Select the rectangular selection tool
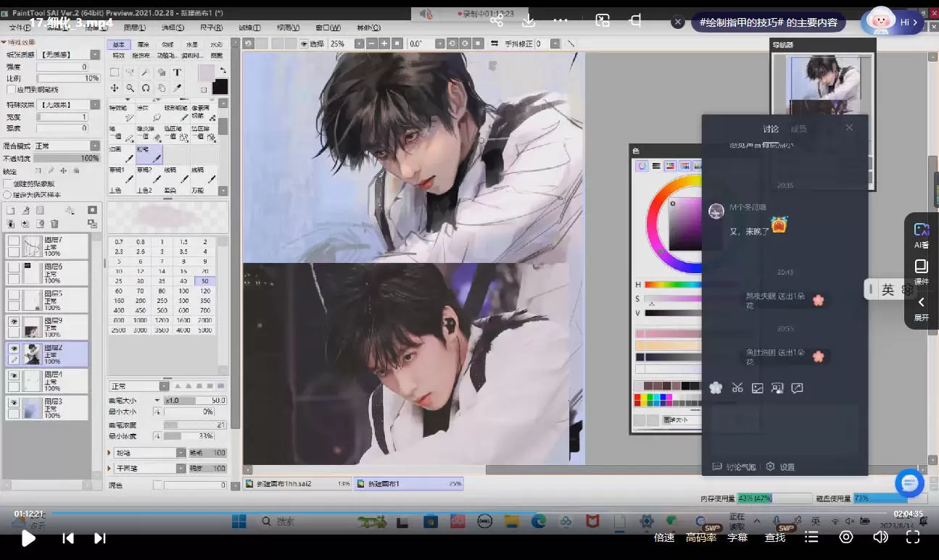 [x=115, y=72]
